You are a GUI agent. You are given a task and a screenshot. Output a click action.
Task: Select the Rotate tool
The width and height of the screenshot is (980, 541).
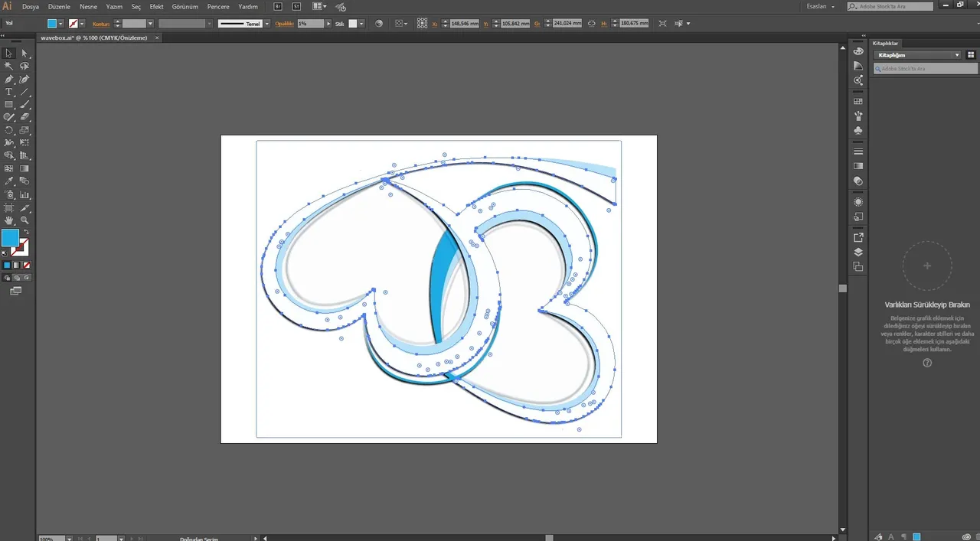click(8, 130)
